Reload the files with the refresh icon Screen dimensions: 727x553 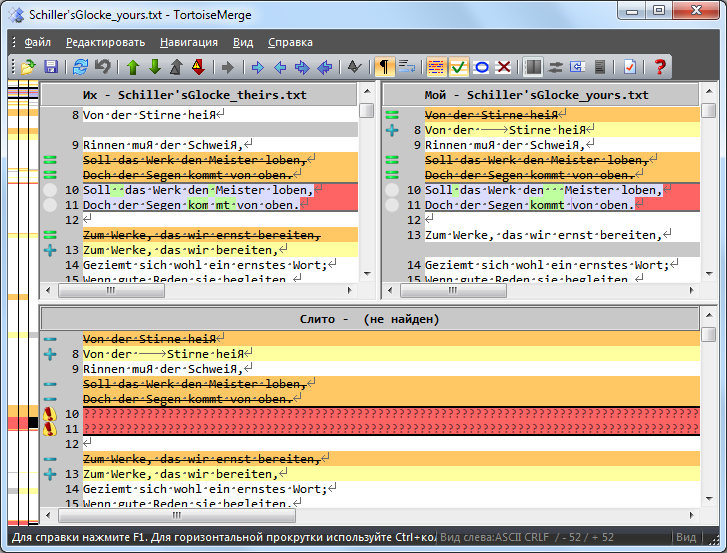(80, 67)
